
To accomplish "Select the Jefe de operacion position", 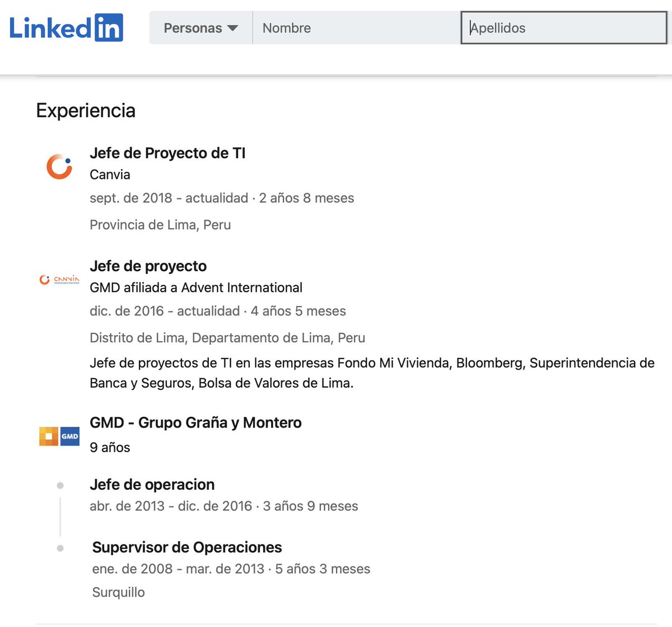I will tap(152, 484).
